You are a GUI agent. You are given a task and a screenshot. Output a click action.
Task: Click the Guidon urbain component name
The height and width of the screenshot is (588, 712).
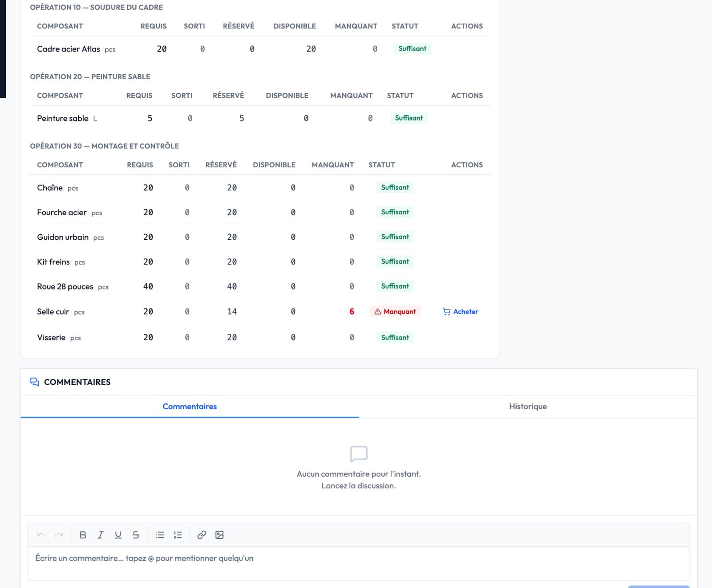tap(63, 237)
